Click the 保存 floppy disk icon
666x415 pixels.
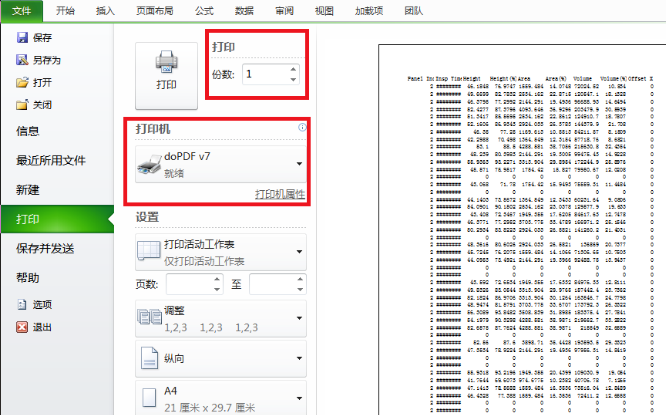pos(22,37)
